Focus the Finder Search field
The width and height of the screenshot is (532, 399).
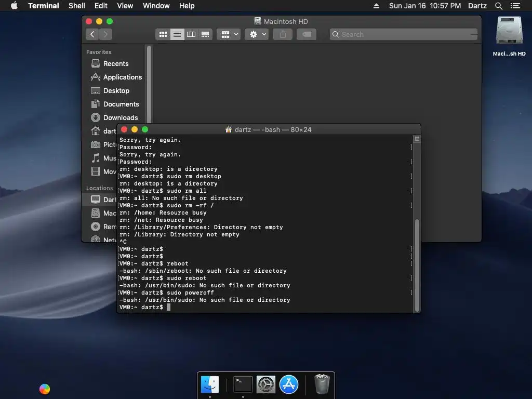click(x=403, y=34)
